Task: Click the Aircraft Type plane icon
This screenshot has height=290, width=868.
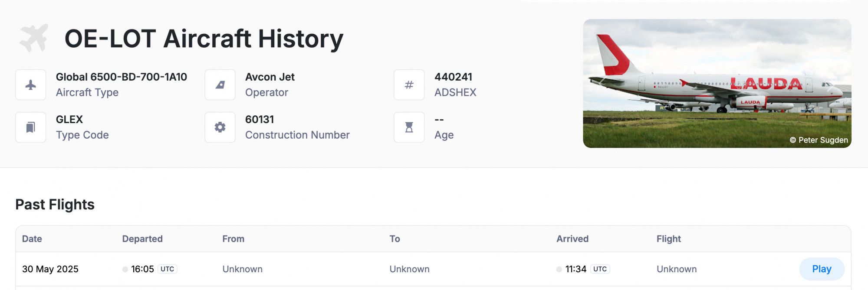Action: coord(31,85)
